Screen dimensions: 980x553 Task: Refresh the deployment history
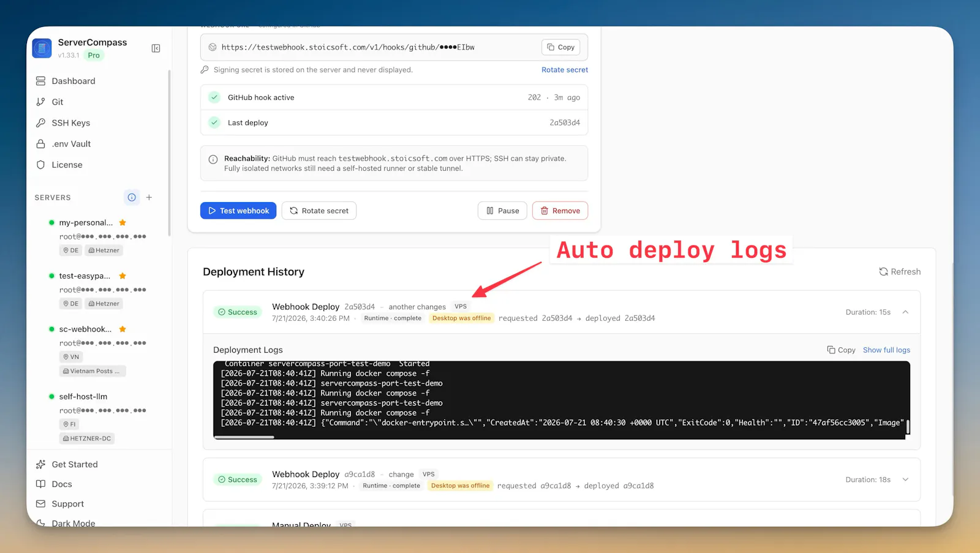[x=900, y=272]
